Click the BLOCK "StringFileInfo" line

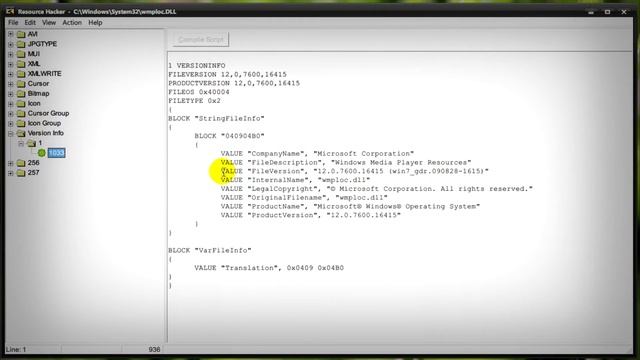tap(216, 118)
